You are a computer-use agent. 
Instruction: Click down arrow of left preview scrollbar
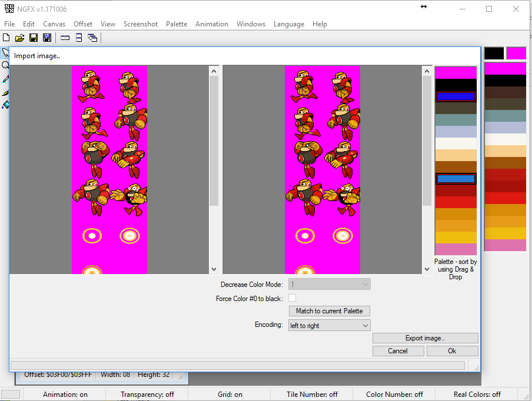[214, 269]
